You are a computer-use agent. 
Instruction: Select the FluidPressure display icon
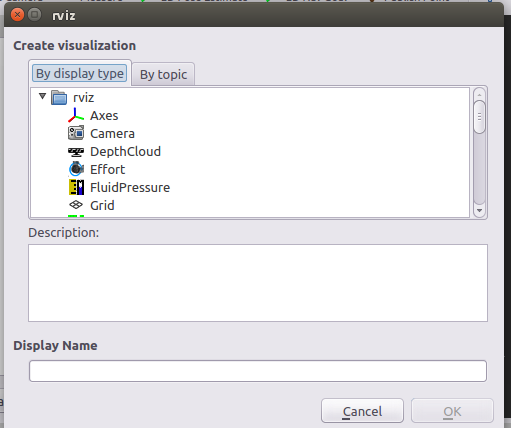coord(76,187)
